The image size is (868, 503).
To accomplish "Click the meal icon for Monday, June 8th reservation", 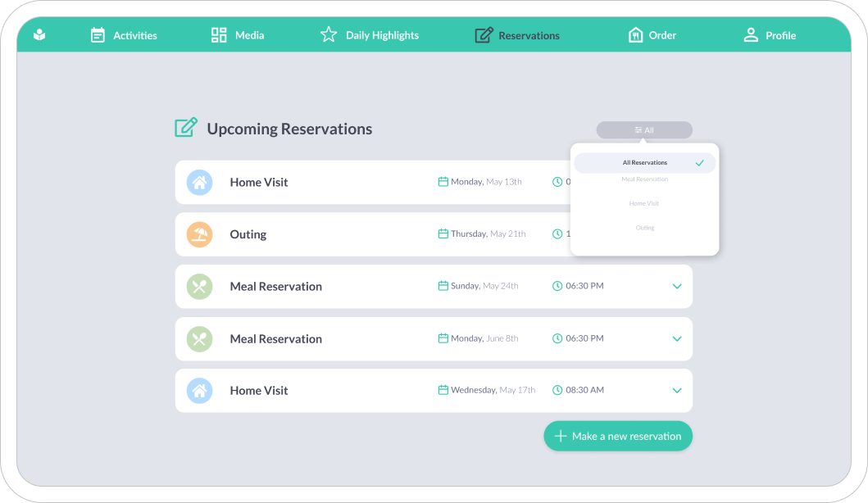I will [199, 338].
